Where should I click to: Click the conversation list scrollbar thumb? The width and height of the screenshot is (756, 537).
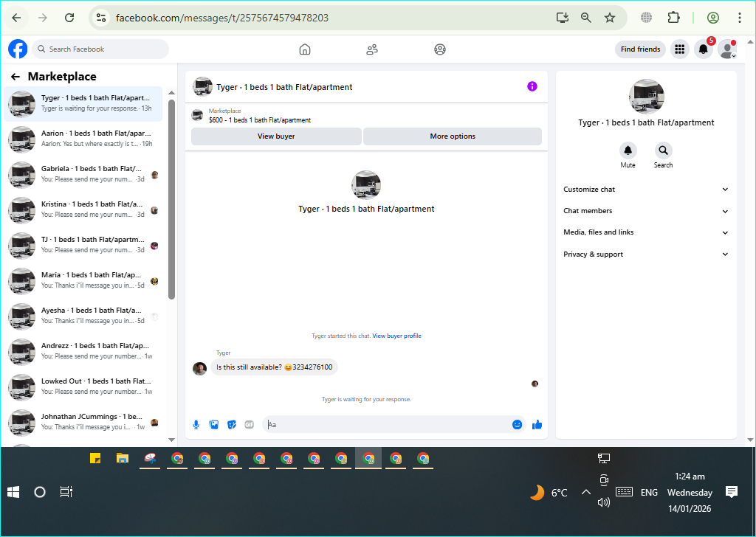(x=171, y=199)
